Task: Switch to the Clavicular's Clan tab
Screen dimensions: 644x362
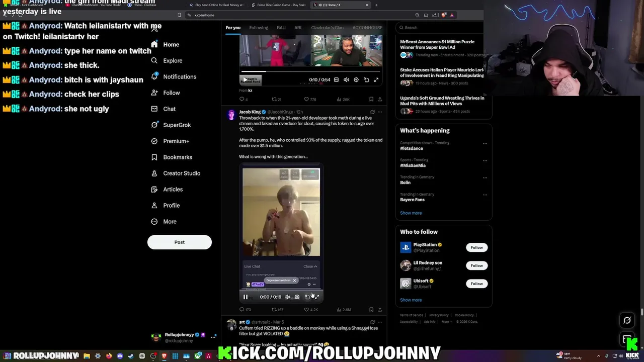Action: [x=327, y=28]
